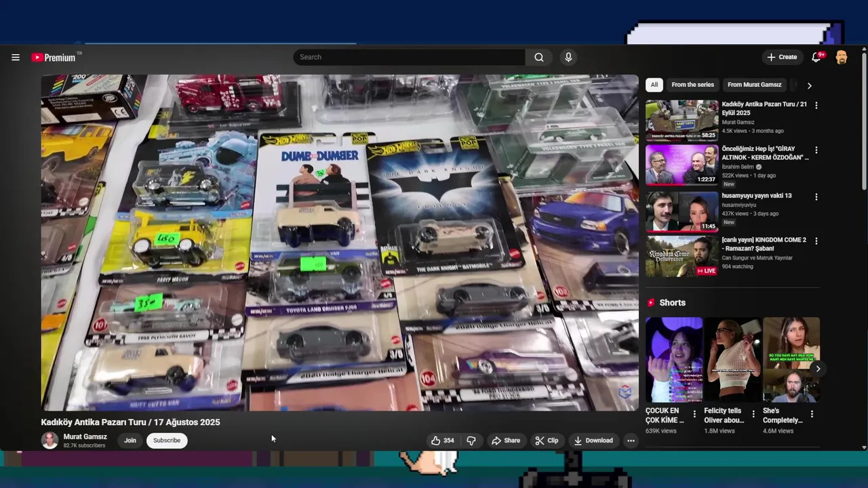Screen dimensions: 868x488
Task: Open options for She's Completely short
Action: pos(812,413)
